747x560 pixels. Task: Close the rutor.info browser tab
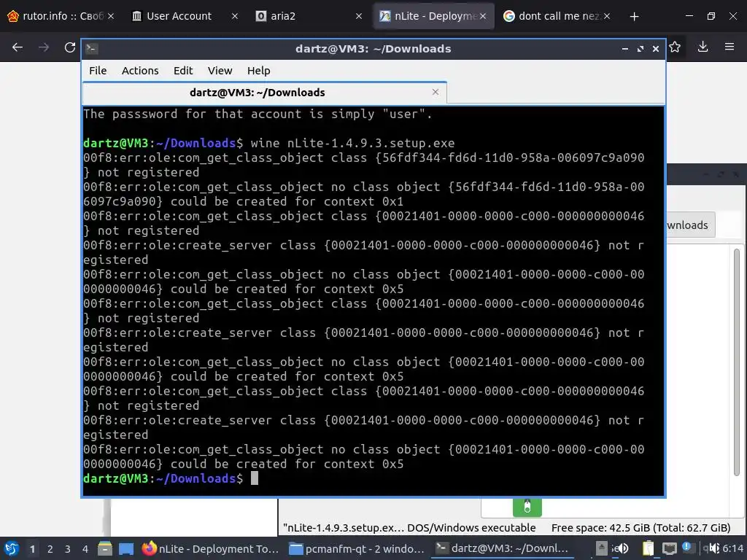point(111,16)
